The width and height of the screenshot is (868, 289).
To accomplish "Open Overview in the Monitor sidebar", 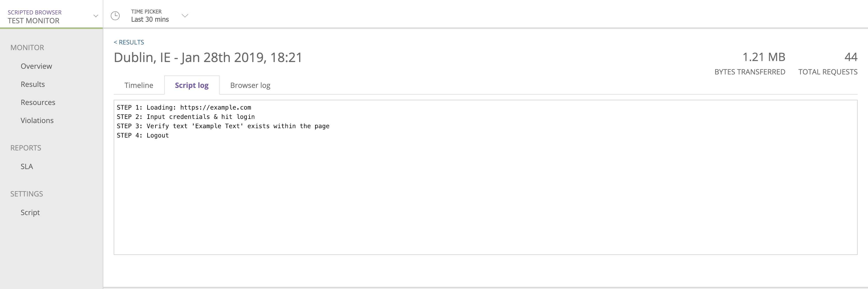I will pos(36,66).
